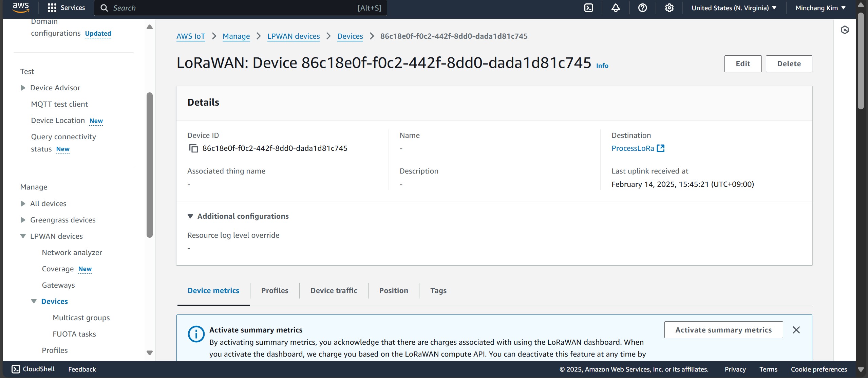Expand Device Advisor in sidebar
The height and width of the screenshot is (378, 868).
pos(23,88)
